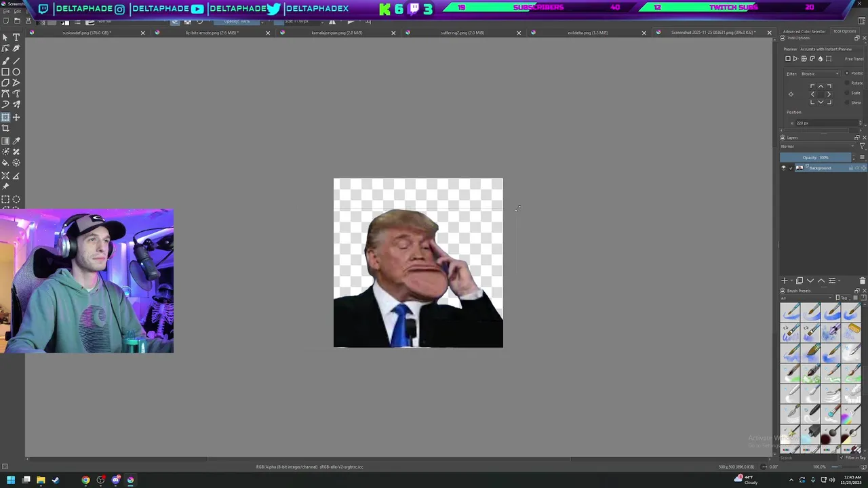Select the Bezier Curve tool

5,94
